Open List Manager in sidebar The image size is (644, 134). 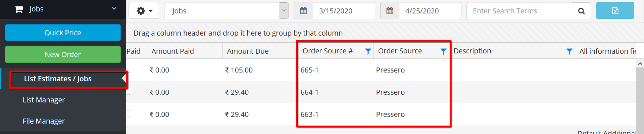44,100
